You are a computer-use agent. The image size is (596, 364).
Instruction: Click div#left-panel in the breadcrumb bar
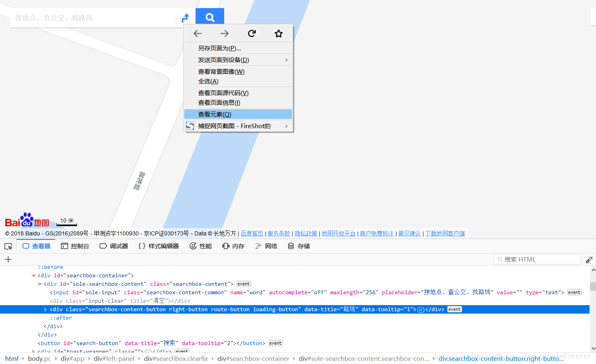(x=114, y=358)
